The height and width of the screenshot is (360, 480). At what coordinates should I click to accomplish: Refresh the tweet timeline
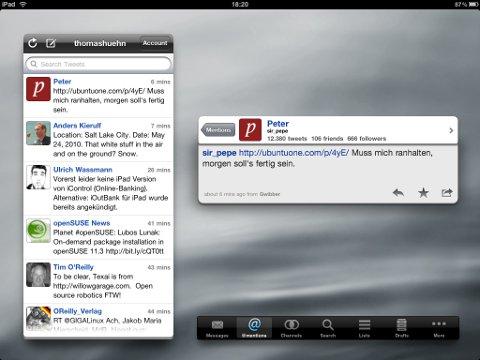tap(32, 43)
